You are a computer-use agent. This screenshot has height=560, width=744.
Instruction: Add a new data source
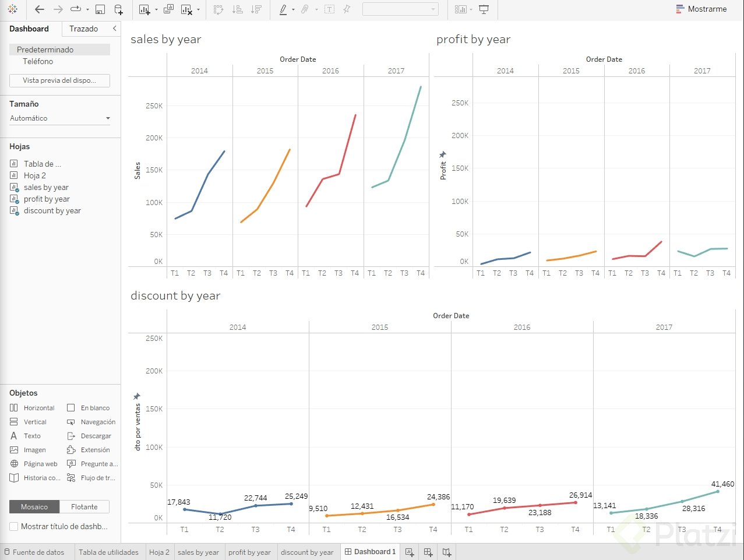coord(118,9)
